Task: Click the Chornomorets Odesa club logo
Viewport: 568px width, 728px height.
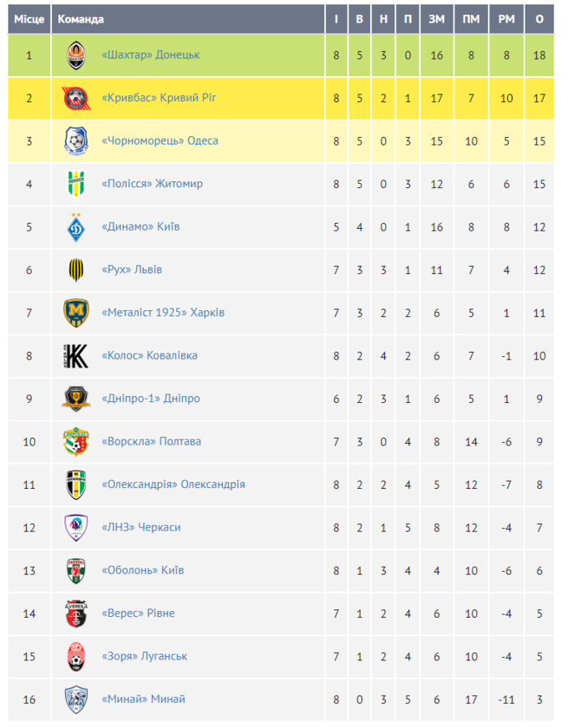Action: (76, 141)
